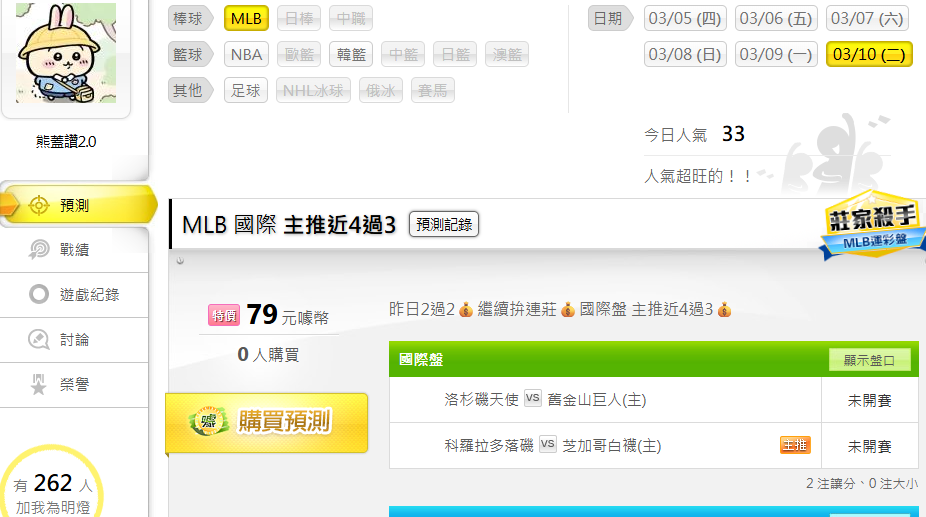Viewport: 926px width, 517px height.
Task: Click the 主推 orange tag
Action: click(x=795, y=445)
